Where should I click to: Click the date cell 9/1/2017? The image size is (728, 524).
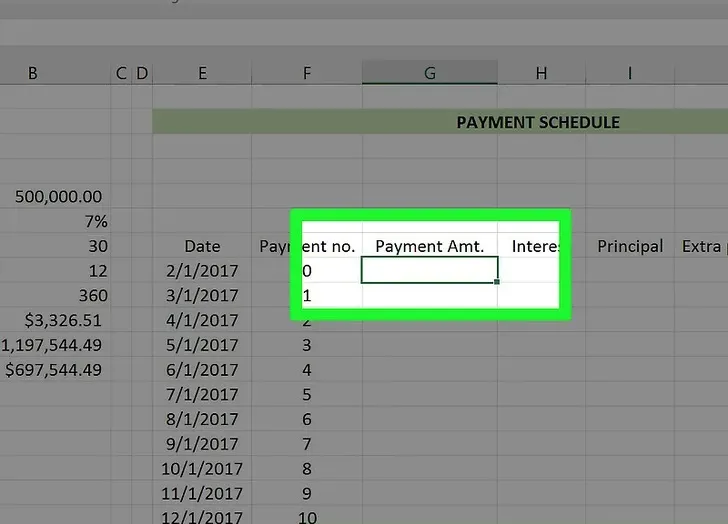pyautogui.click(x=202, y=444)
